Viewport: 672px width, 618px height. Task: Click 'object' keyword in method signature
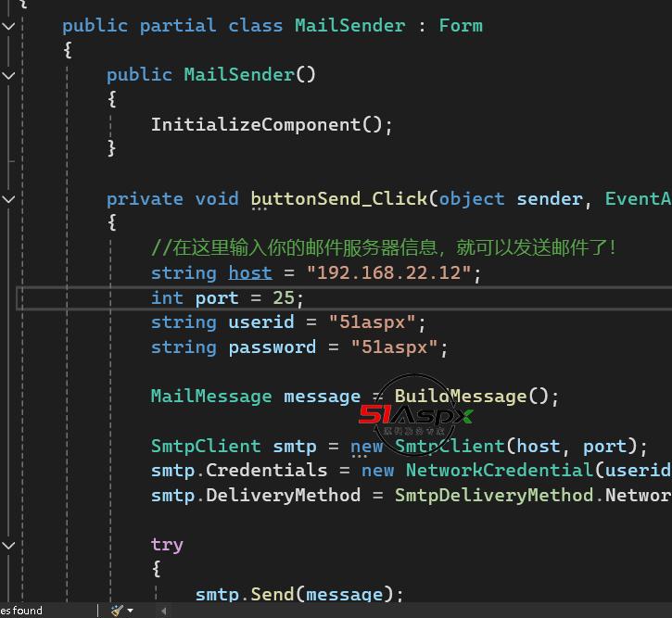[472, 199]
